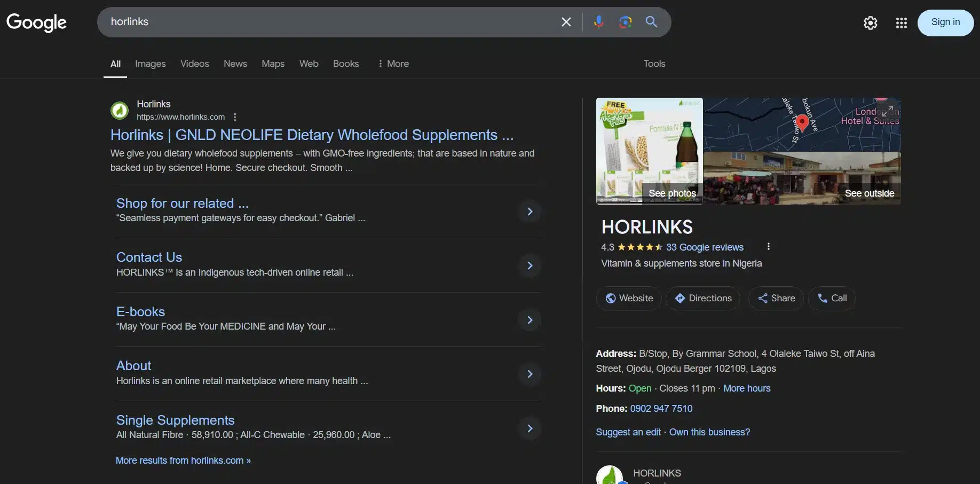Screen dimensions: 980x484
Task: Open Google Lens image search icon
Action: 625,22
